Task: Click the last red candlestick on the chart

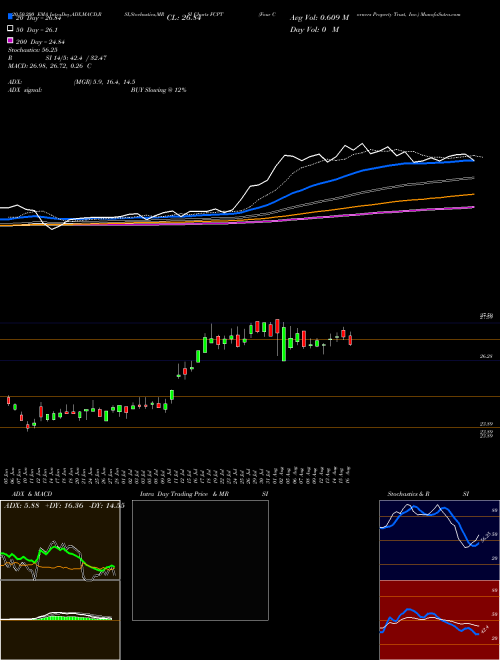Action: 350,339
